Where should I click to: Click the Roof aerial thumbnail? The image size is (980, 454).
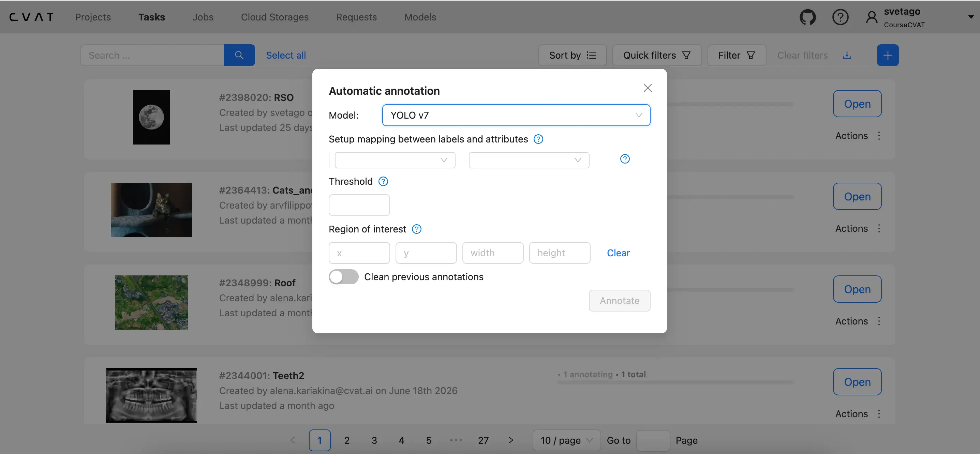coord(151,303)
